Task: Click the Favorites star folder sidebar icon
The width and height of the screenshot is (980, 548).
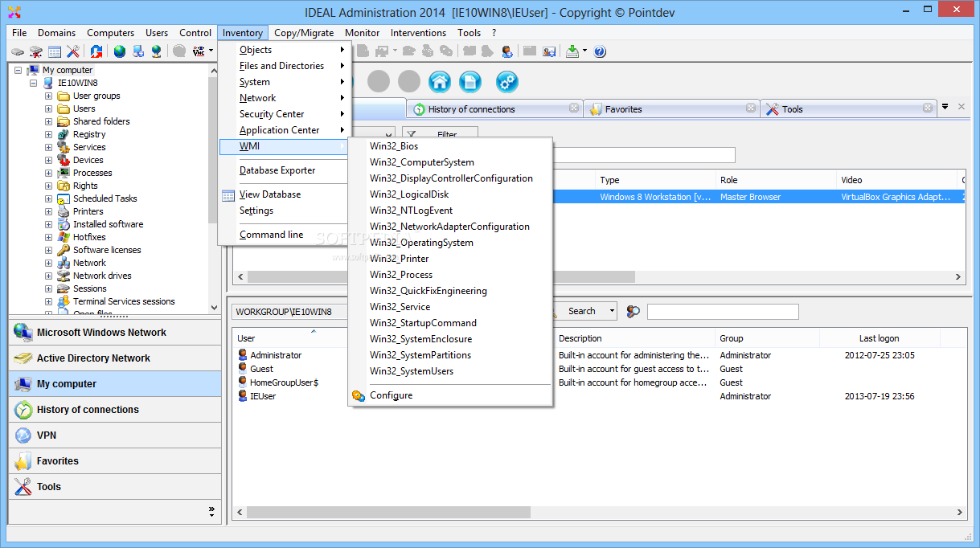Action: coord(23,461)
